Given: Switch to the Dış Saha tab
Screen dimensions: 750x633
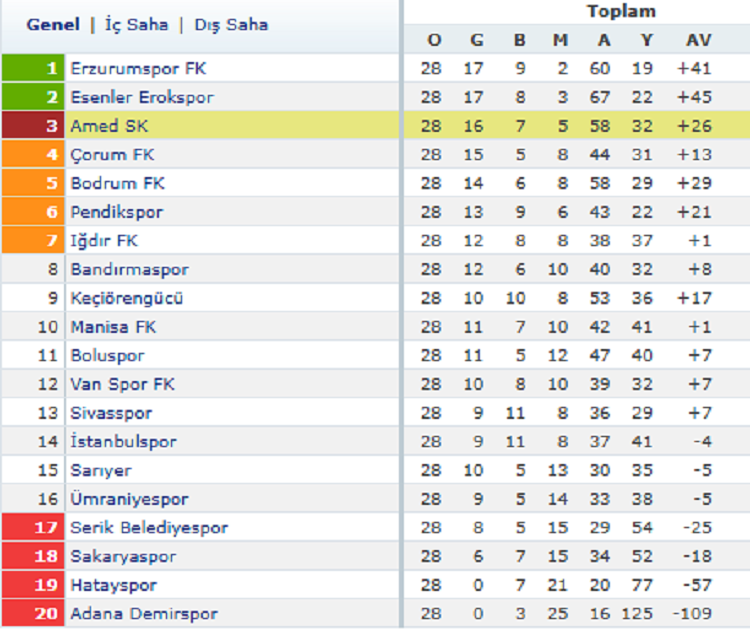Looking at the screenshot, I should click(x=230, y=25).
